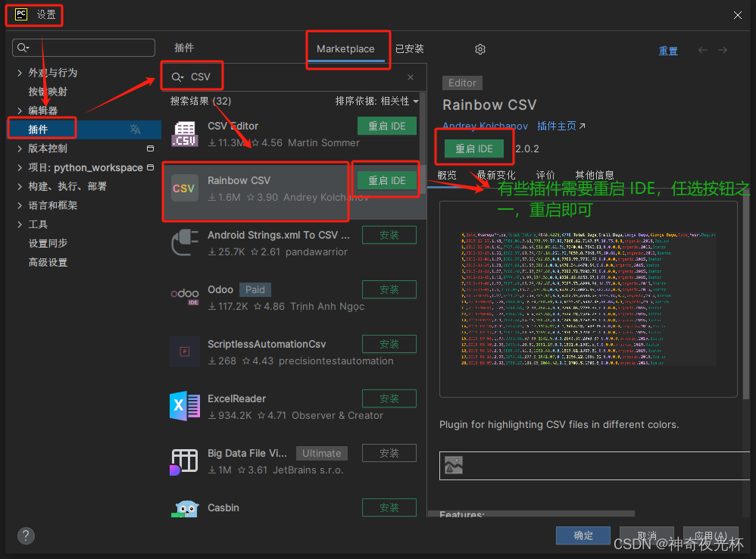Screen dimensions: 756x559
Task: Click the 重置 reset link
Action: click(x=668, y=51)
